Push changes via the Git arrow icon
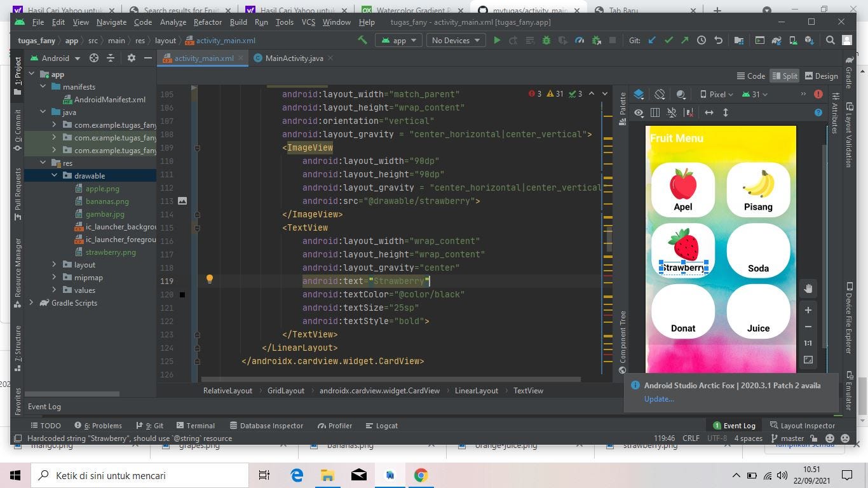This screenshot has height=488, width=868. click(683, 40)
